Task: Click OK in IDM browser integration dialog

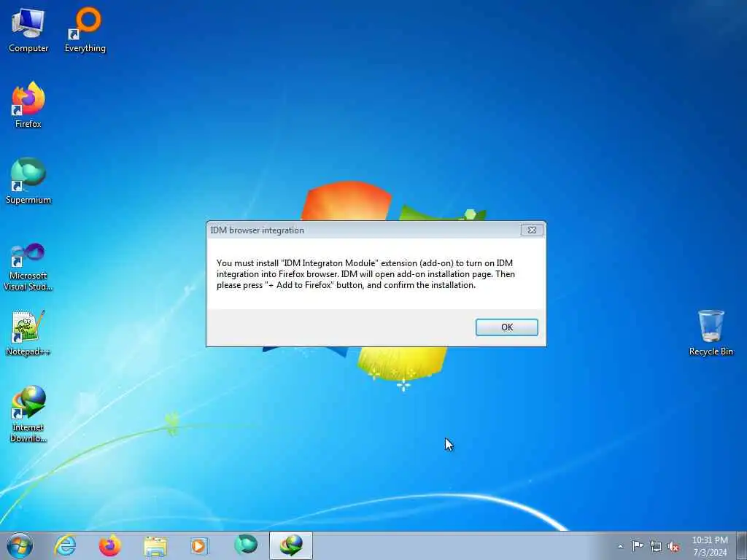Action: click(507, 327)
